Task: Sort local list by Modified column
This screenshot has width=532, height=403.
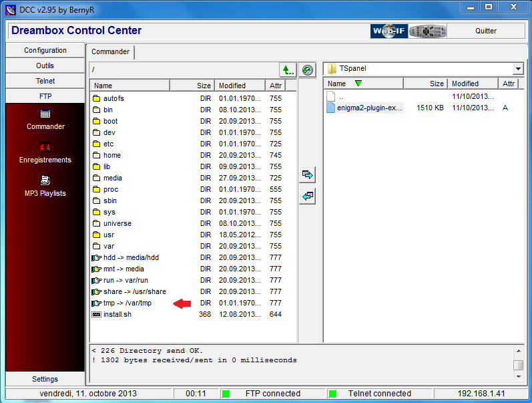Action: (473, 84)
